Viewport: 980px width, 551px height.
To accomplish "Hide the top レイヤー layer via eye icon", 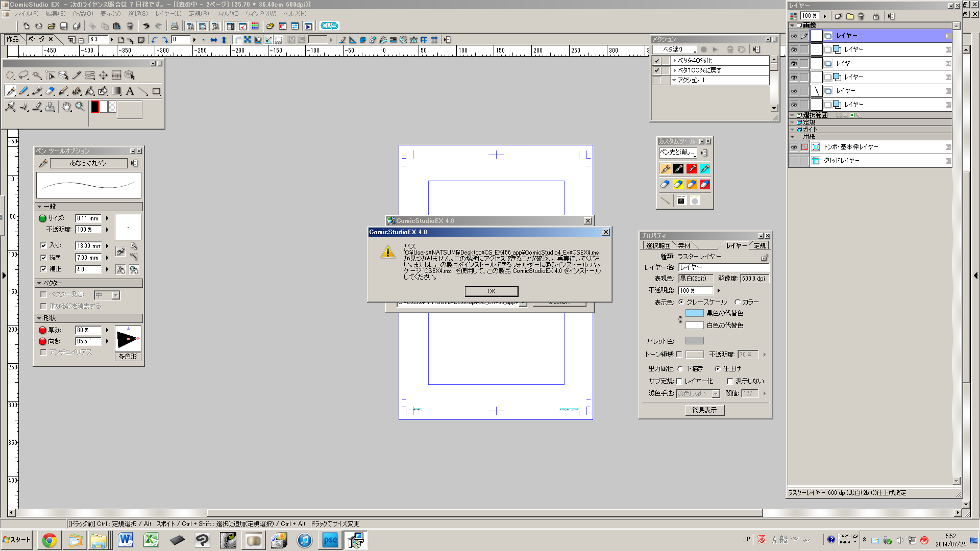I will 794,36.
